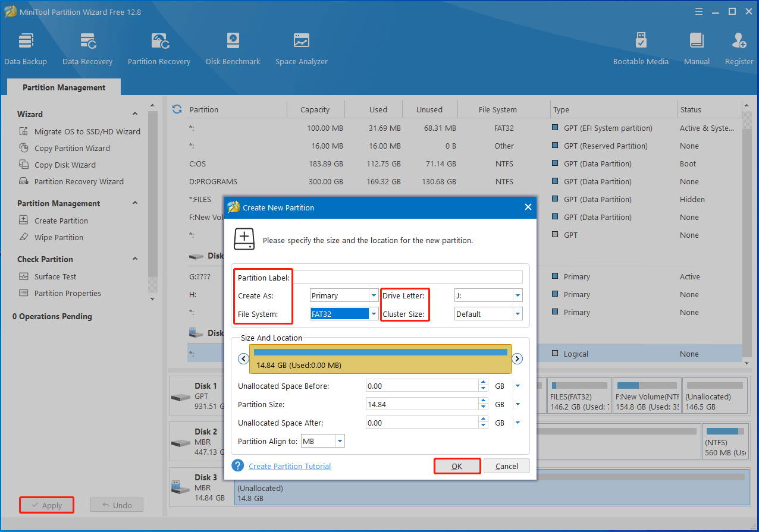Viewport: 759px width, 532px height.
Task: Start Copy Partition Wizard
Action: [72, 148]
